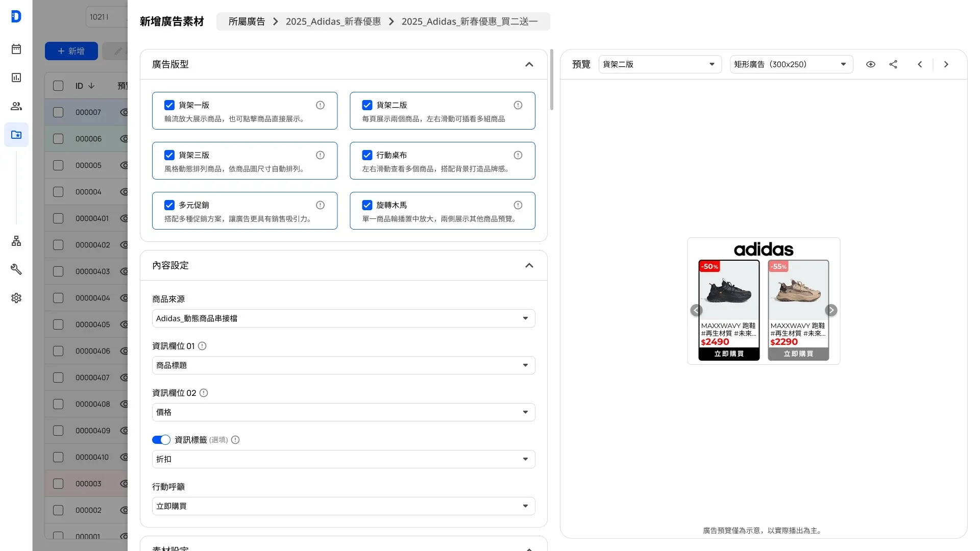The image size is (980, 551).
Task: Sort by the ID column header
Action: [85, 86]
